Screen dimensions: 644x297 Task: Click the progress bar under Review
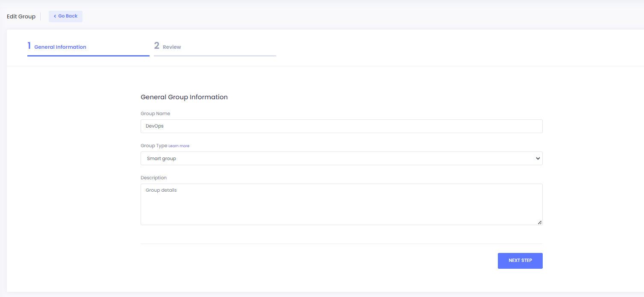(215, 56)
